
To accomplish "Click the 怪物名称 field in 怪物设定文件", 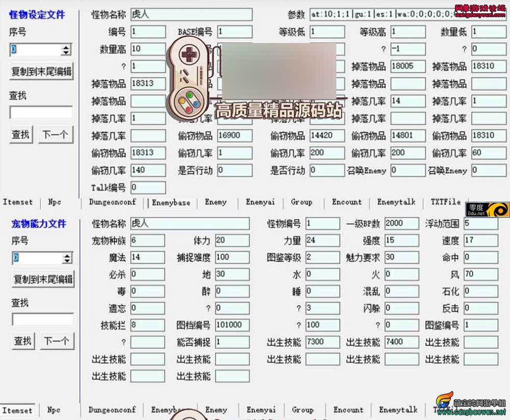I will 191,15.
